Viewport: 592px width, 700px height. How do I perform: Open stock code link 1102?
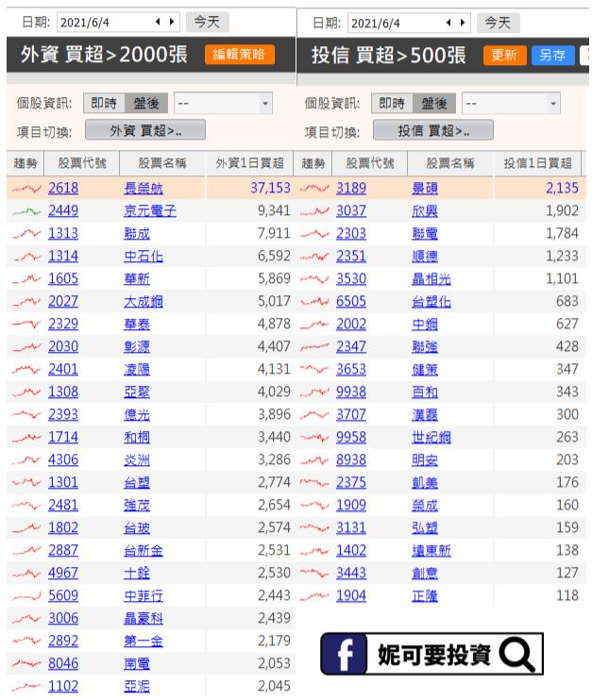pyautogui.click(x=63, y=687)
